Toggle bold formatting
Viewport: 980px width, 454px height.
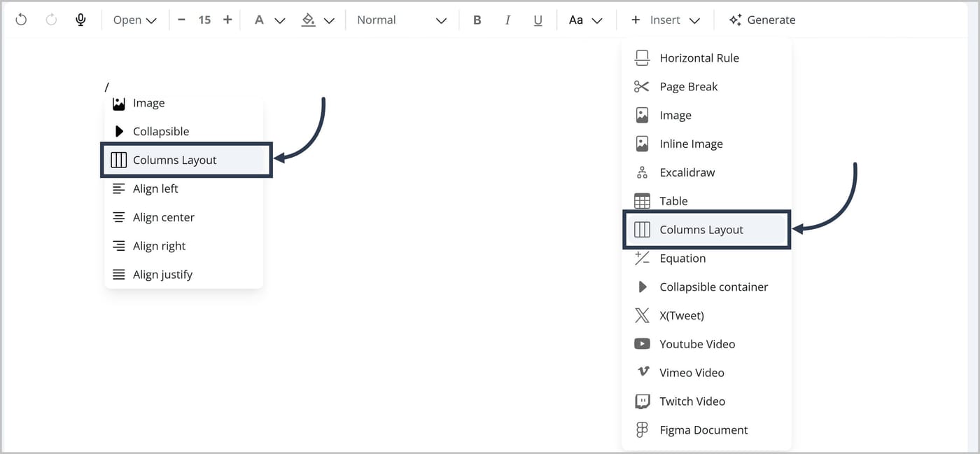coord(477,20)
